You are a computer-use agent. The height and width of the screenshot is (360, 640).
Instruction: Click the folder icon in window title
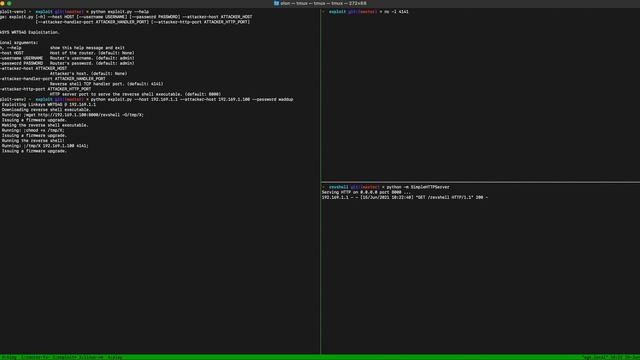(276, 3)
